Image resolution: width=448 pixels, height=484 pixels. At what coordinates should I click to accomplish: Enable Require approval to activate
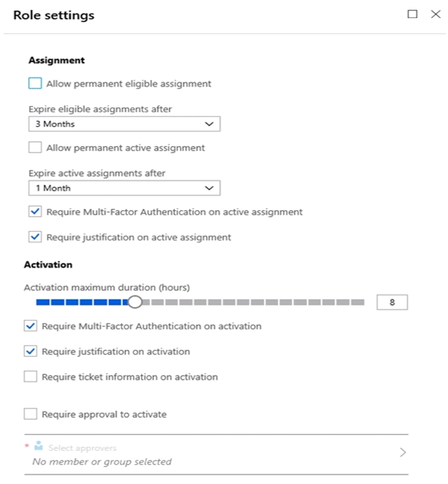[x=30, y=414]
